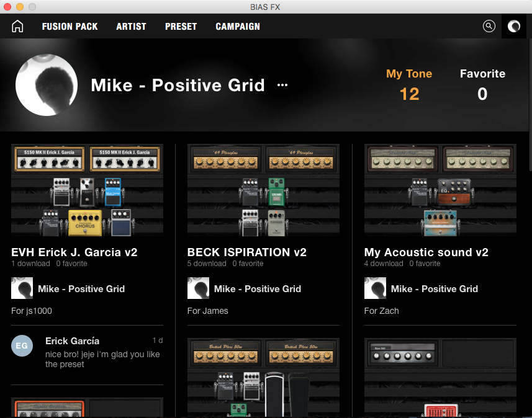The image size is (532, 418).
Task: Open the user account icon in navbar
Action: tap(514, 26)
